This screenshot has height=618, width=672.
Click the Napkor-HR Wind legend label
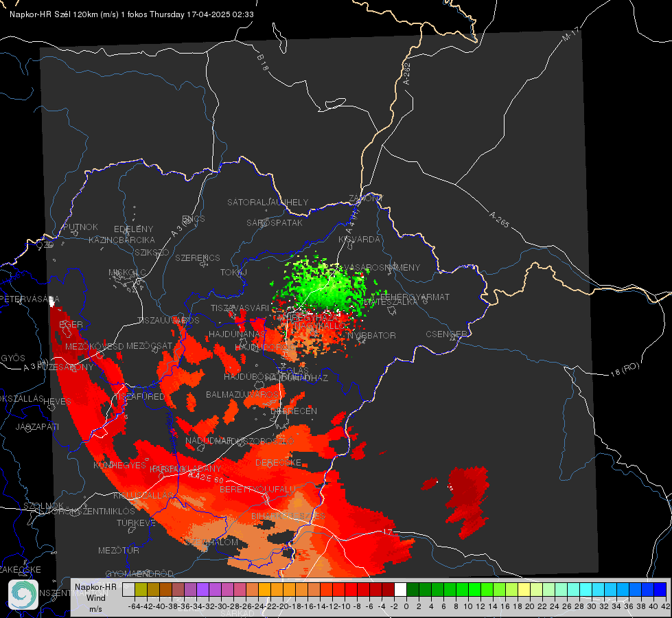pos(95,597)
